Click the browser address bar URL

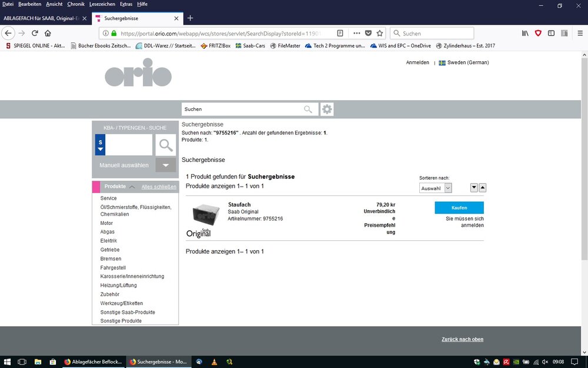[220, 34]
